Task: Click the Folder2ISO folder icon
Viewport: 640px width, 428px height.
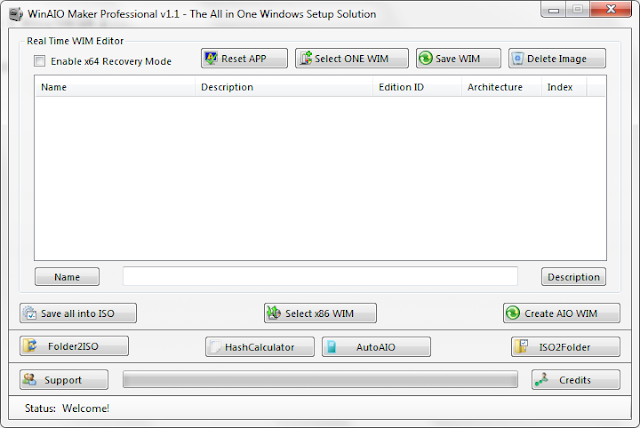Action: pos(30,346)
